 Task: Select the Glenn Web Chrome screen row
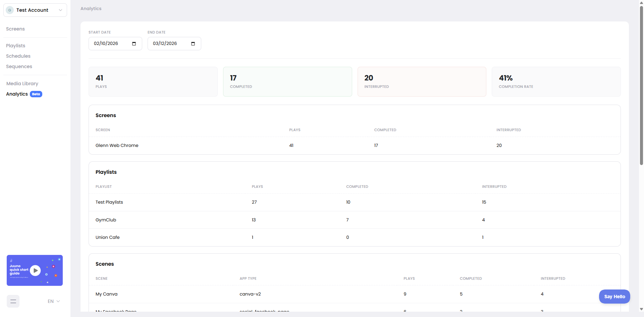click(x=117, y=145)
